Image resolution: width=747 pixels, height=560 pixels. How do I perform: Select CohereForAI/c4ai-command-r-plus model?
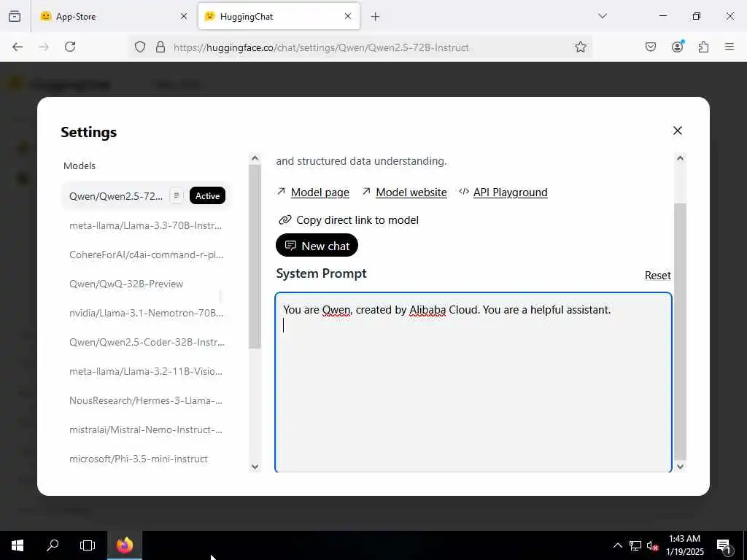tap(145, 254)
